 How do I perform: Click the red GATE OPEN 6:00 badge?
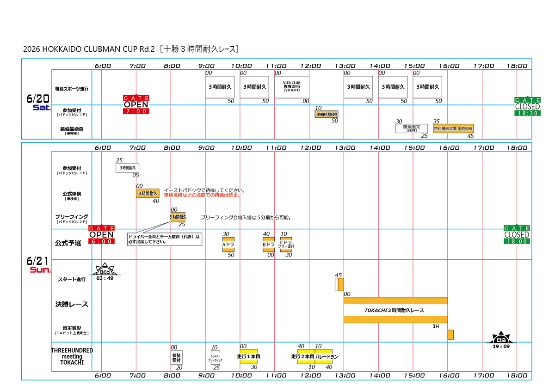tap(101, 235)
